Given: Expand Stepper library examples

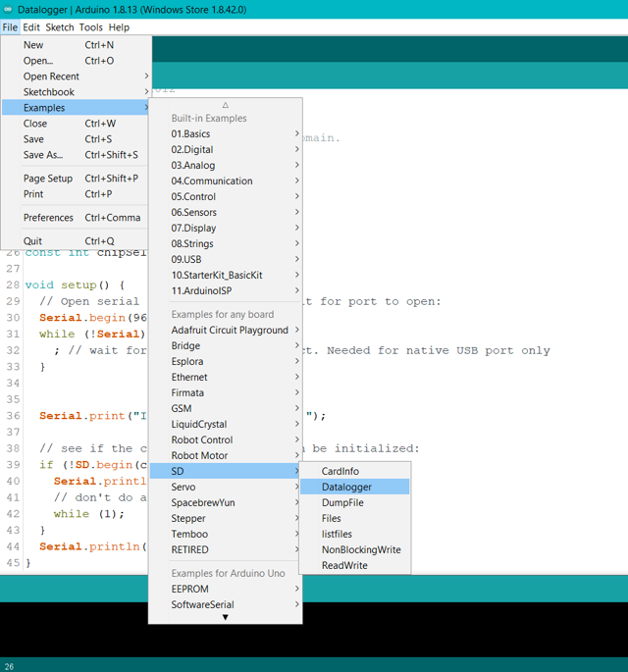Looking at the screenshot, I should pyautogui.click(x=226, y=519).
